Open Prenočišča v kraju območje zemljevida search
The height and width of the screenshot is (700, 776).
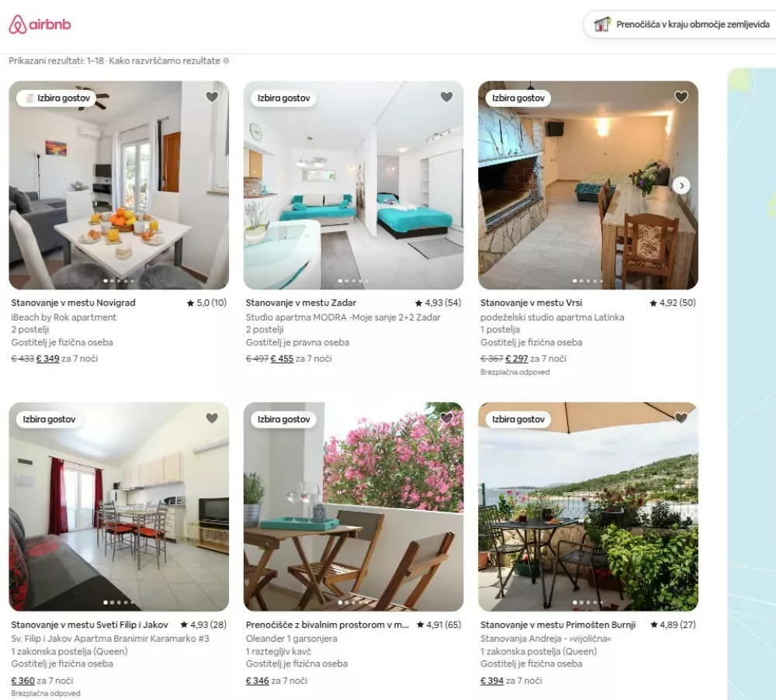coord(692,24)
